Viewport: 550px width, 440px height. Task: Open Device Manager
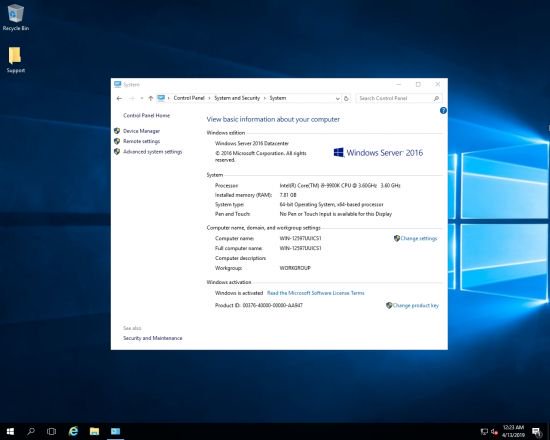click(141, 131)
